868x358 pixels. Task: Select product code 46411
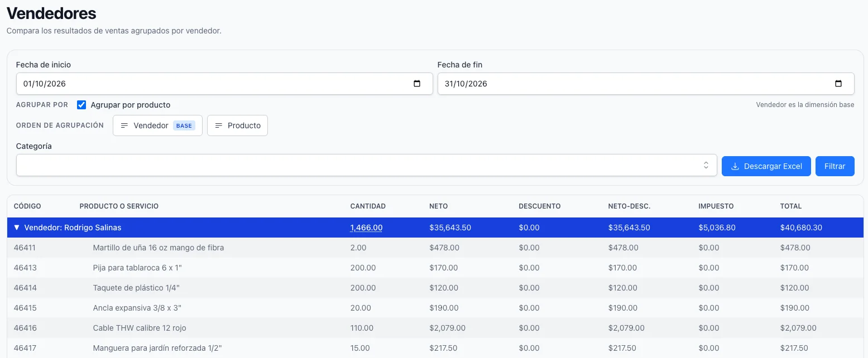point(25,248)
